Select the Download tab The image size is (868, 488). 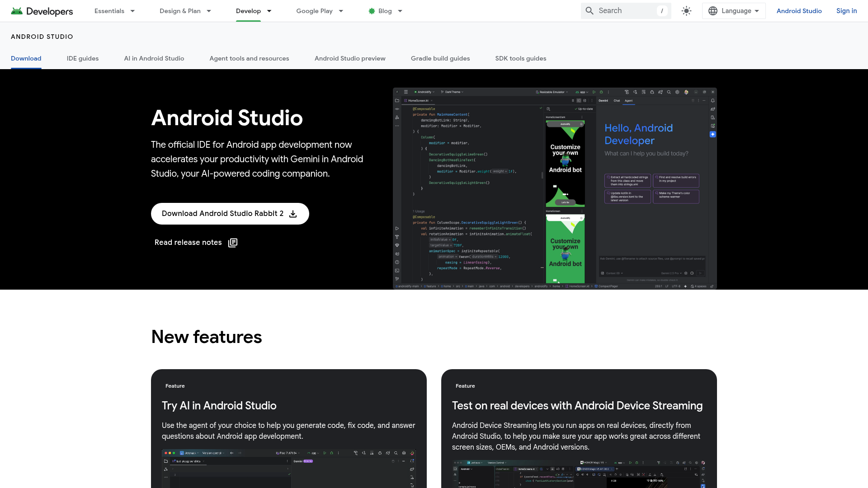26,59
